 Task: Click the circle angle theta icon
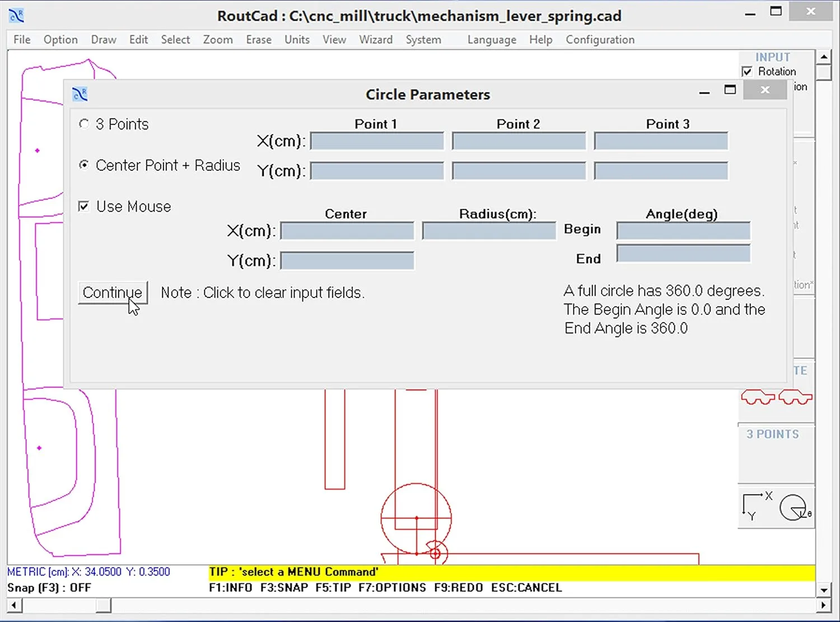(792, 507)
